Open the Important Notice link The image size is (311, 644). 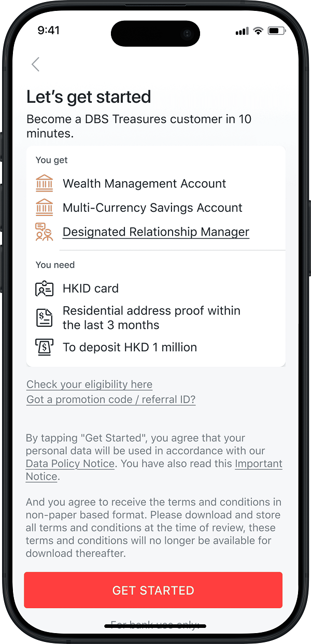pos(258,464)
